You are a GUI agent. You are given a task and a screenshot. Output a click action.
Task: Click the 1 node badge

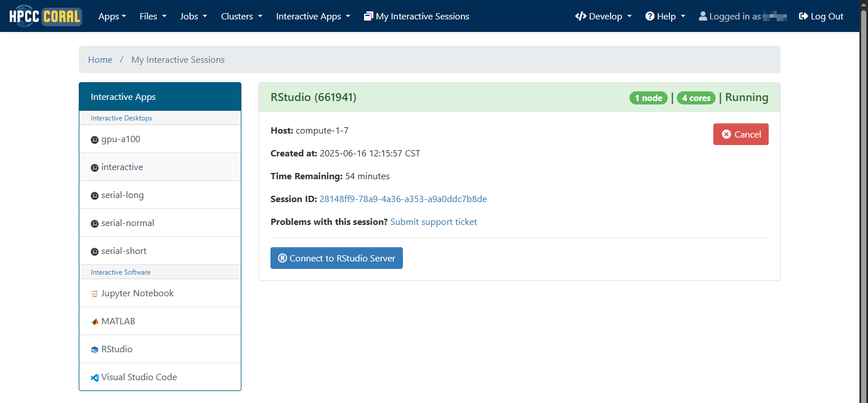[x=648, y=98]
